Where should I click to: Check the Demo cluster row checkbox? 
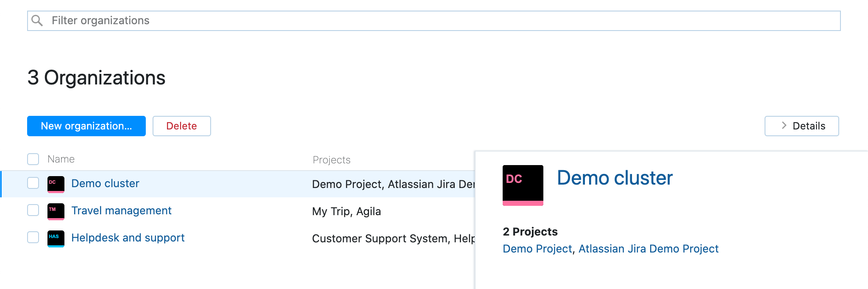(33, 183)
